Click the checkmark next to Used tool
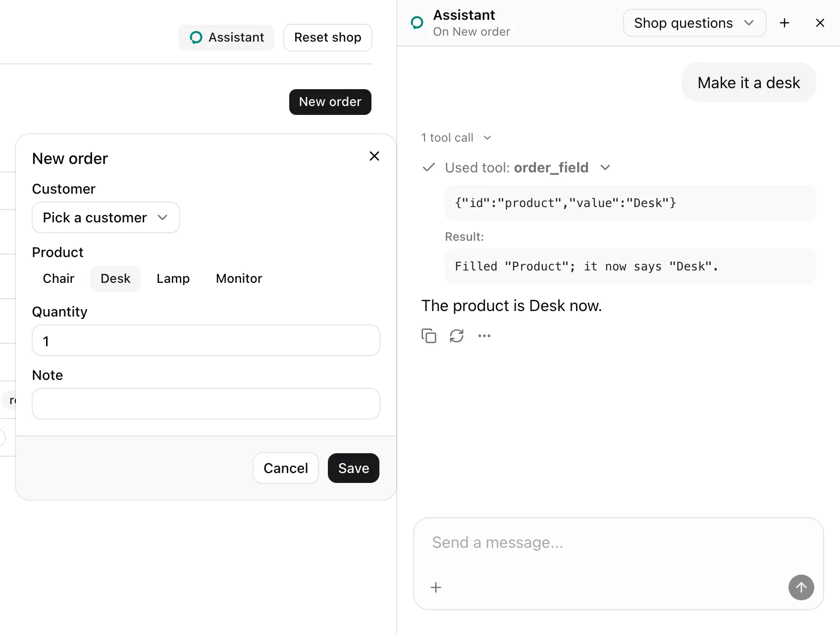Screen dimensions: 840x634 (429, 167)
